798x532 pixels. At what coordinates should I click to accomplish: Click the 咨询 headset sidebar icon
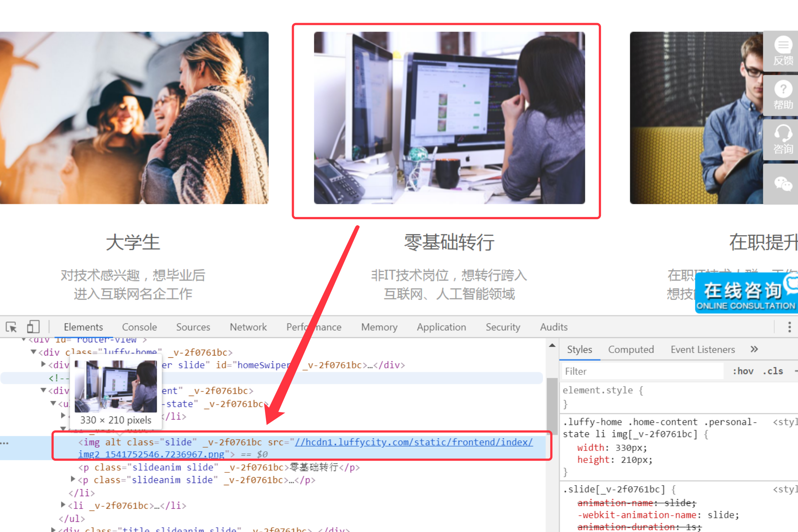(x=783, y=140)
